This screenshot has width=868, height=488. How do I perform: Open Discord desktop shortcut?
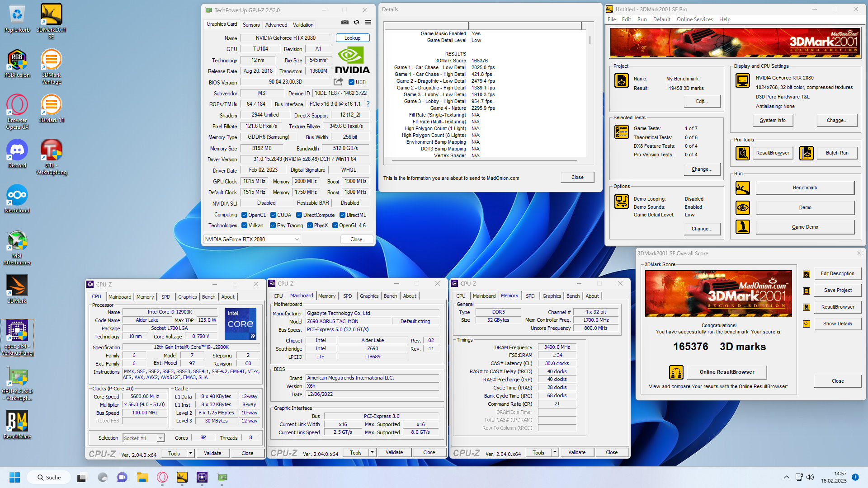[x=17, y=154]
